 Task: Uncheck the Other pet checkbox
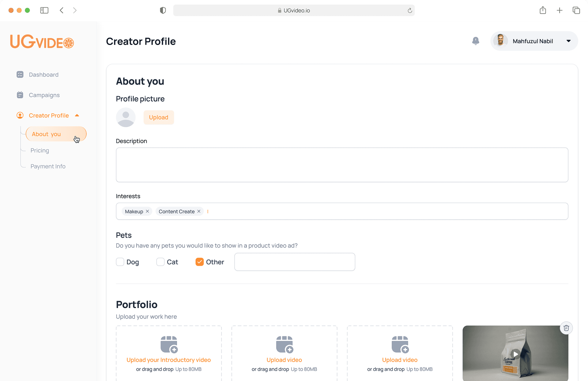click(x=200, y=262)
